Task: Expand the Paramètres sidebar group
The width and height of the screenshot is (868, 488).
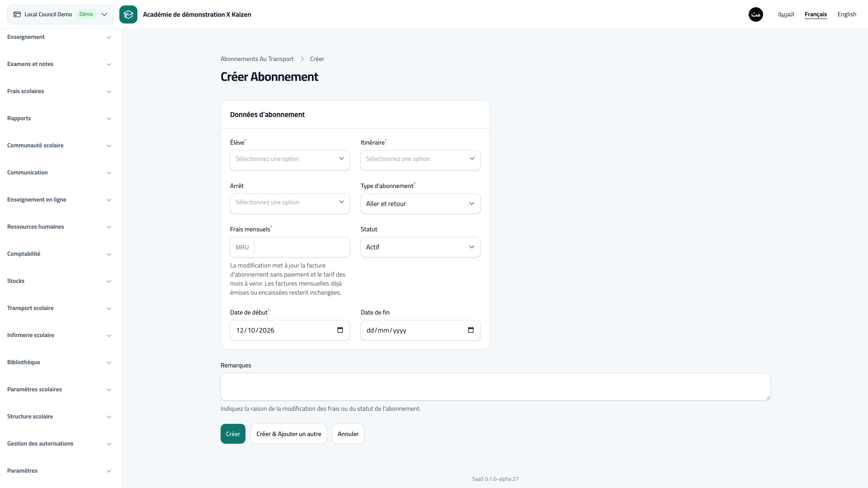Action: pos(59,471)
